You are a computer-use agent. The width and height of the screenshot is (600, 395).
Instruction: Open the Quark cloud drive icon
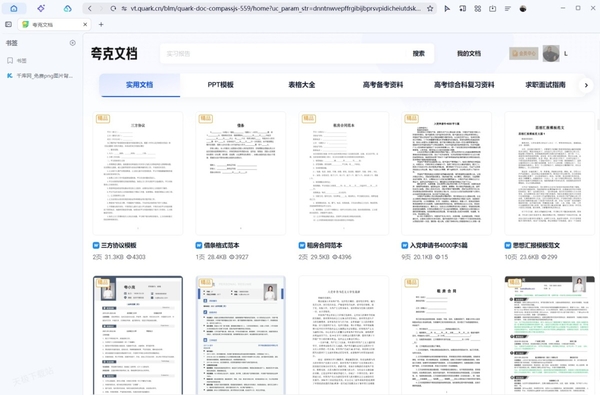(x=68, y=8)
